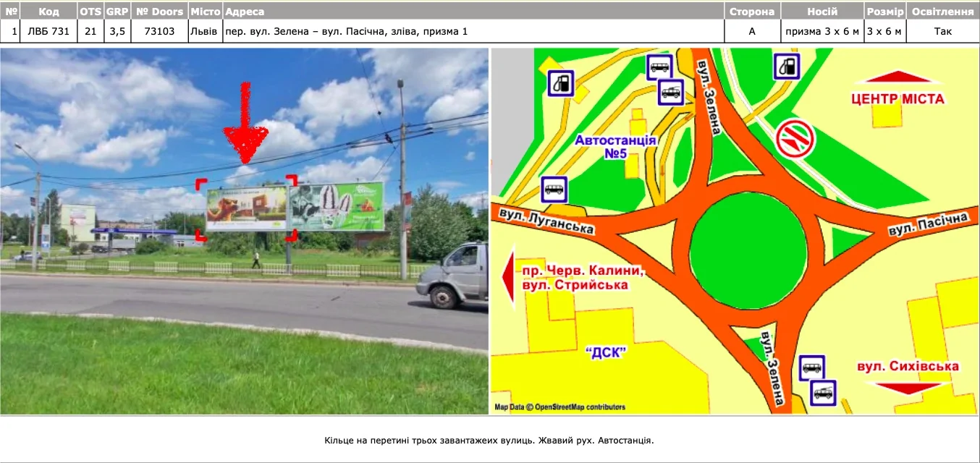This screenshot has width=980, height=463.
Task: Click the Автостанція №5 label on map
Action: point(615,146)
